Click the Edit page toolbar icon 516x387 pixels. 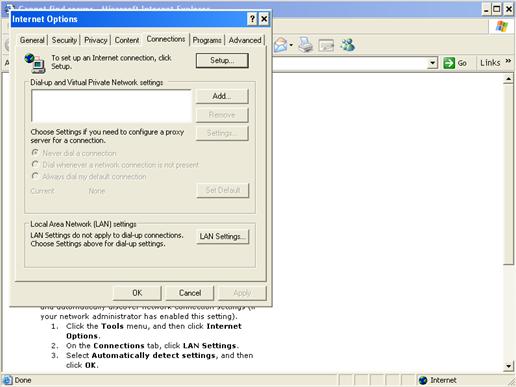[326, 45]
